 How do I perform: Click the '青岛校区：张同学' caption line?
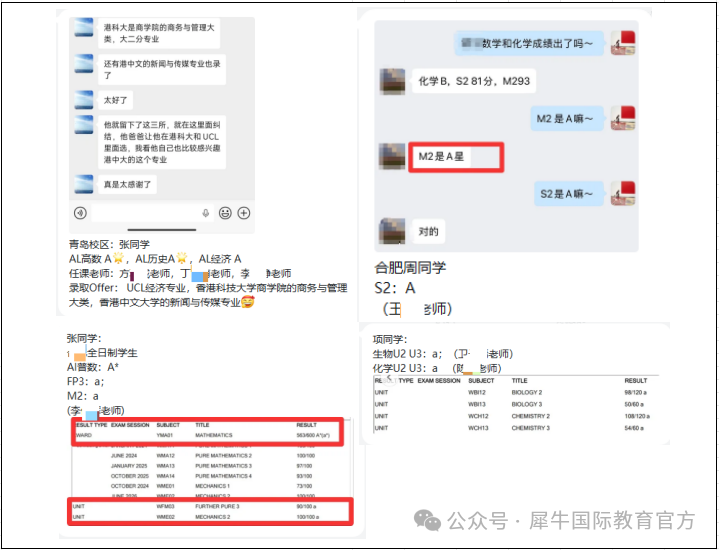pyautogui.click(x=109, y=244)
